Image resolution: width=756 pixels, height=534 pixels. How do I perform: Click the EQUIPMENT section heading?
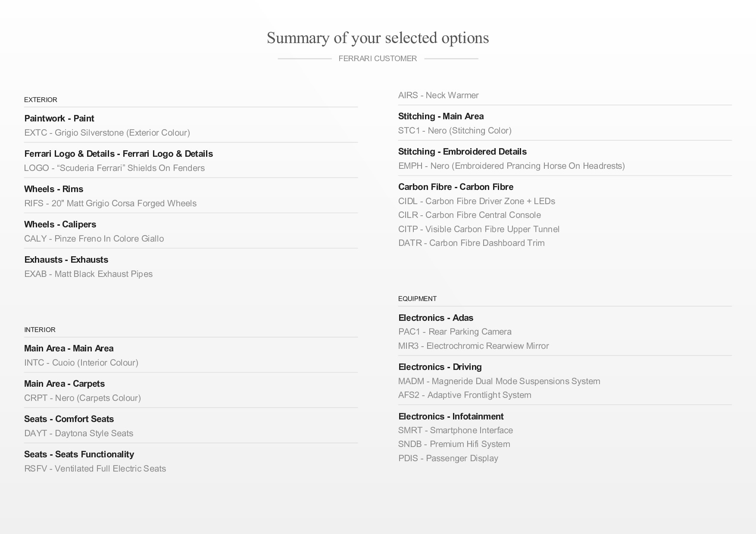(x=417, y=299)
